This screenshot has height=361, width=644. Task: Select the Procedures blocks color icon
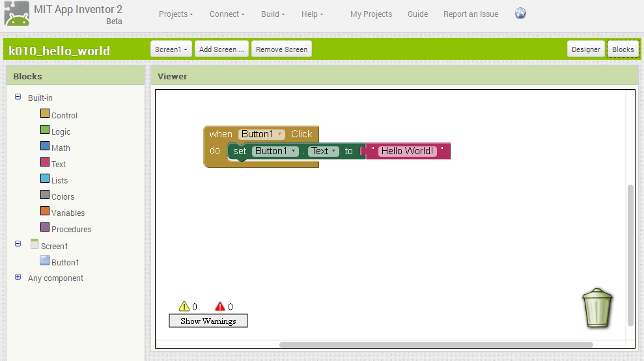[45, 227]
